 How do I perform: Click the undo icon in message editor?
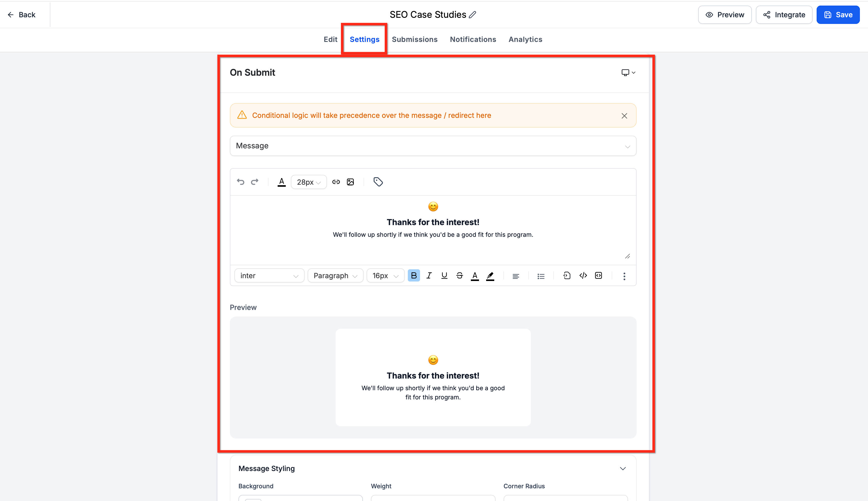tap(240, 182)
